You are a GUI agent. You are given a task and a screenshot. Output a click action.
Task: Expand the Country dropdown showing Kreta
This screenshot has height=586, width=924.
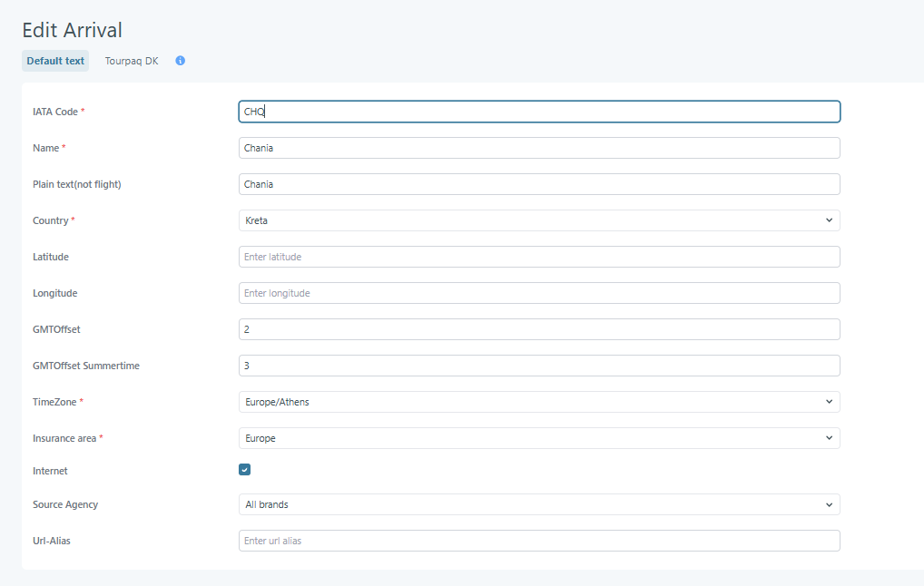538,220
